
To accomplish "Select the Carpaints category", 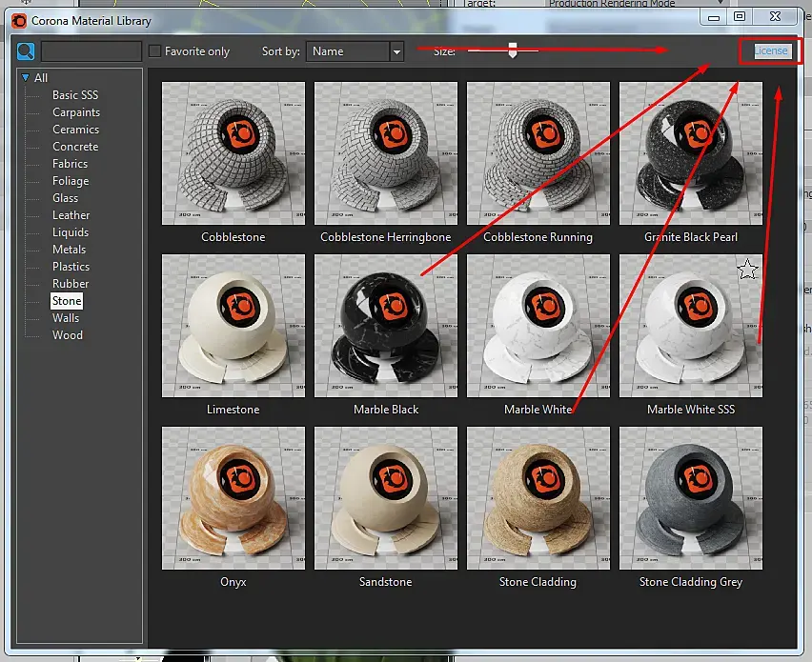I will click(x=76, y=112).
